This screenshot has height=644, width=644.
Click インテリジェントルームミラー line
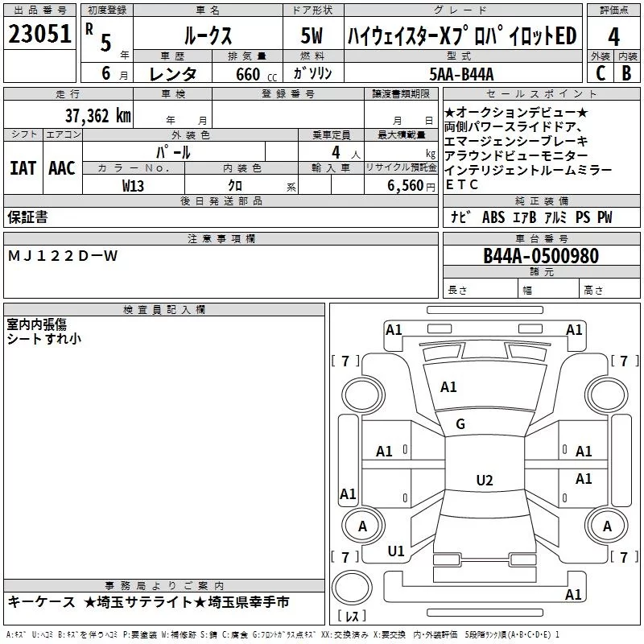tap(528, 170)
